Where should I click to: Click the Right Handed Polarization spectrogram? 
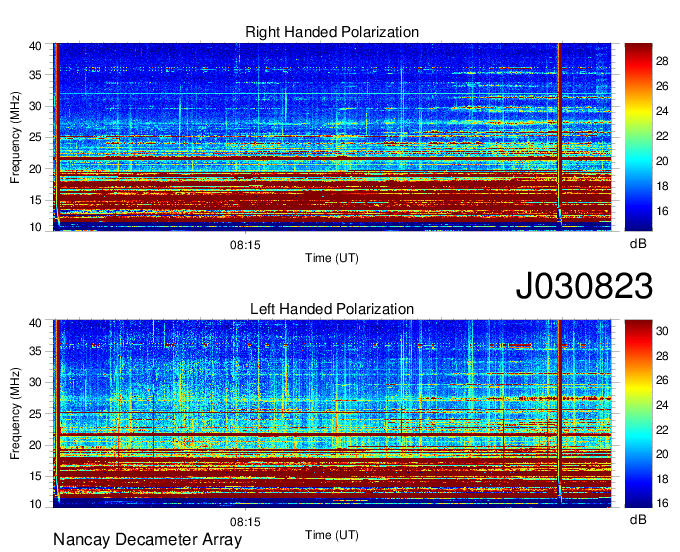pos(332,137)
